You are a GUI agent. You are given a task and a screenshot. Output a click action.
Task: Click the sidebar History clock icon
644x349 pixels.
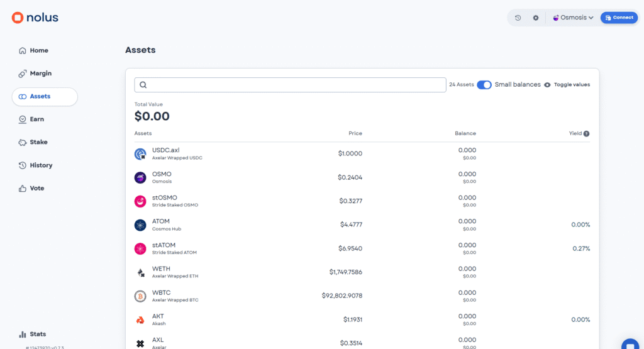click(22, 165)
